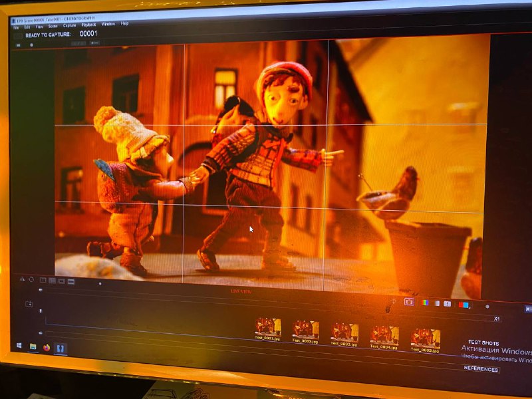Open the Test_0002.jpg thumbnail
This screenshot has width=532, height=399.
(x=306, y=332)
